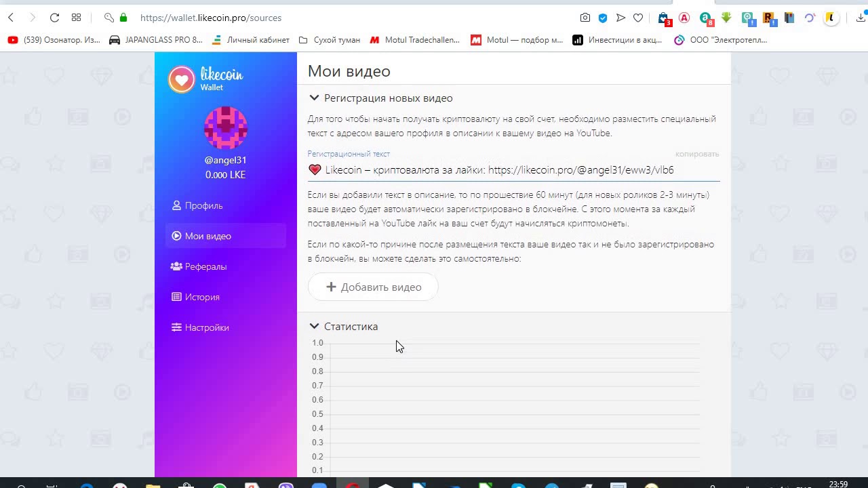The height and width of the screenshot is (488, 868).
Task: Click the green download arrow extension
Action: [x=726, y=18]
